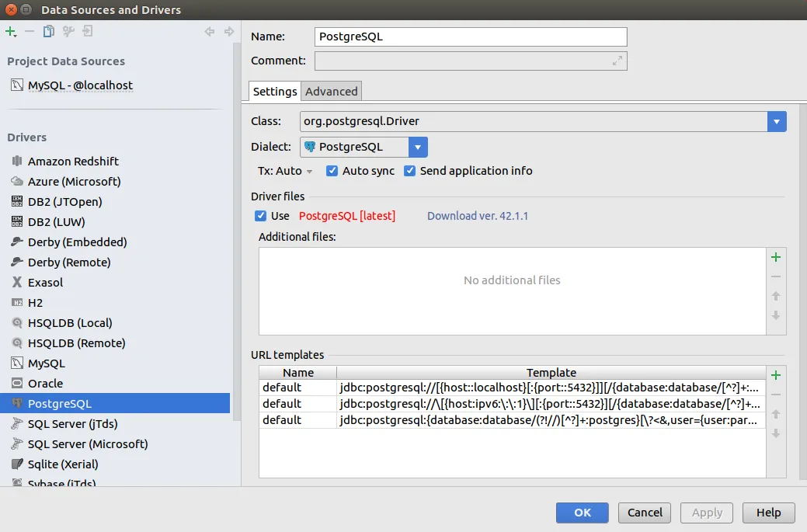Click the Exasol X icon
The width and height of the screenshot is (807, 532).
click(17, 282)
